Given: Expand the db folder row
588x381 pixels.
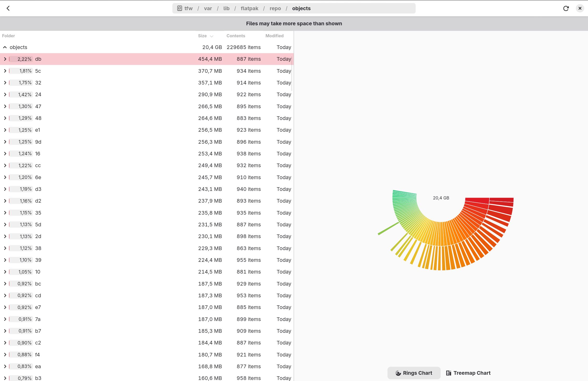Looking at the screenshot, I should (5, 59).
